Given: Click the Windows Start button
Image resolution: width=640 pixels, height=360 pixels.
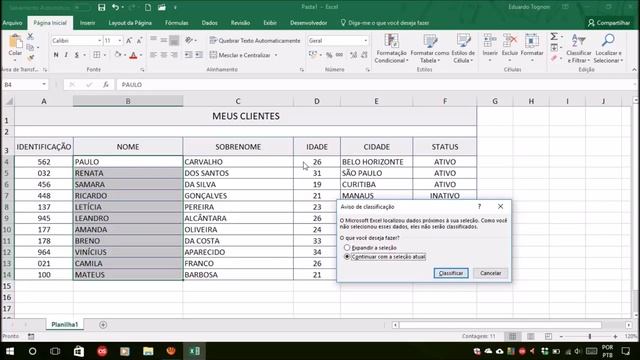Looking at the screenshot, I should point(10,351).
